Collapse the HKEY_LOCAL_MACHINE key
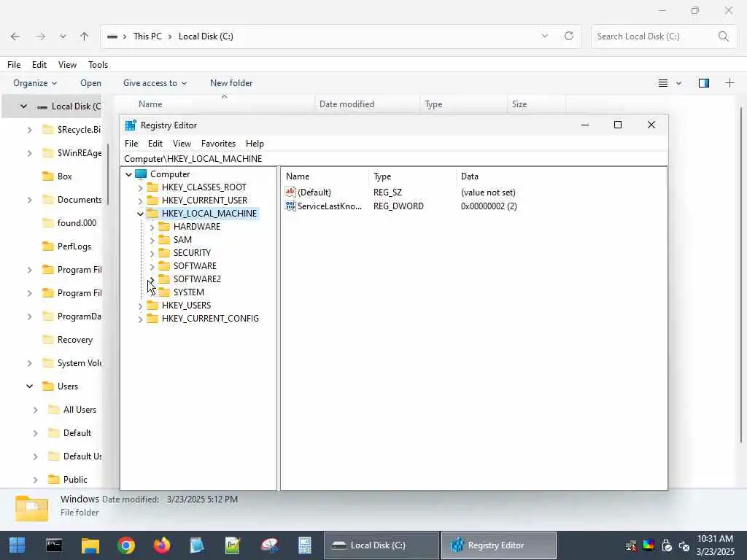The image size is (747, 560). point(141,214)
